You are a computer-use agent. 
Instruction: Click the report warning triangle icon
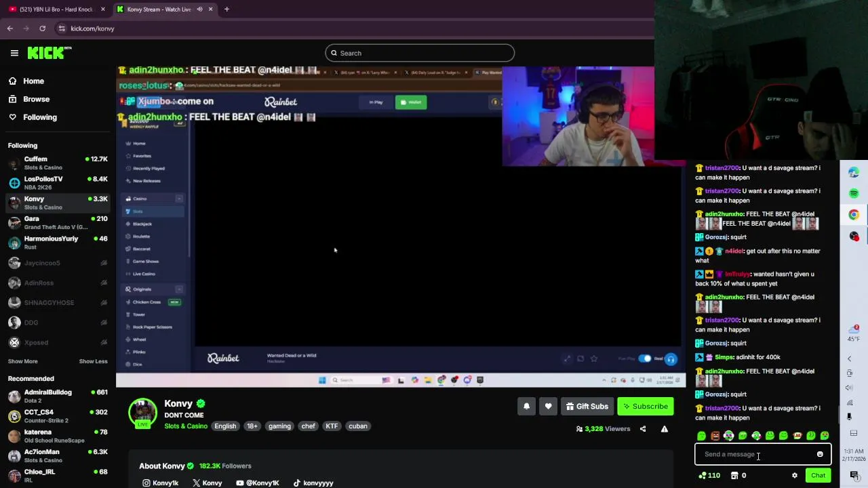click(665, 429)
